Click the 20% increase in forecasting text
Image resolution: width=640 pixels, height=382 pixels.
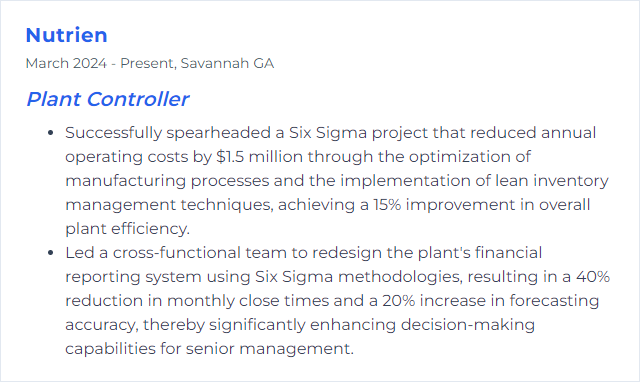(491, 301)
